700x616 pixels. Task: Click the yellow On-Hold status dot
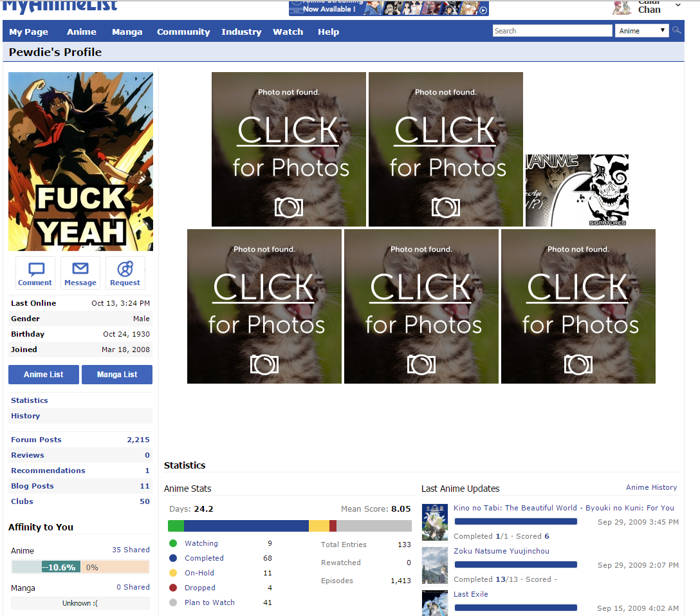click(173, 573)
